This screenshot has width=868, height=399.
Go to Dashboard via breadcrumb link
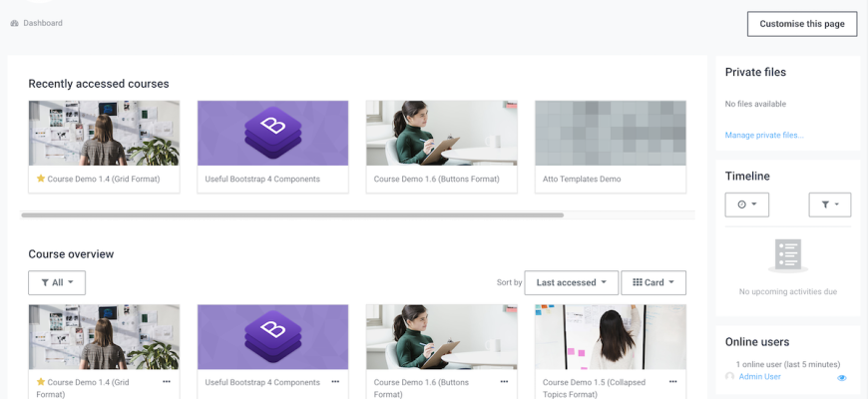coord(43,23)
